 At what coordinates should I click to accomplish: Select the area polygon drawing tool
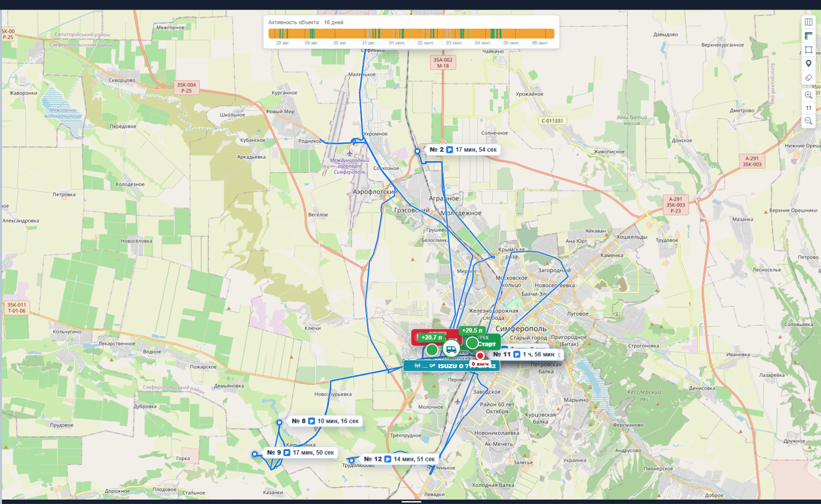click(x=809, y=50)
